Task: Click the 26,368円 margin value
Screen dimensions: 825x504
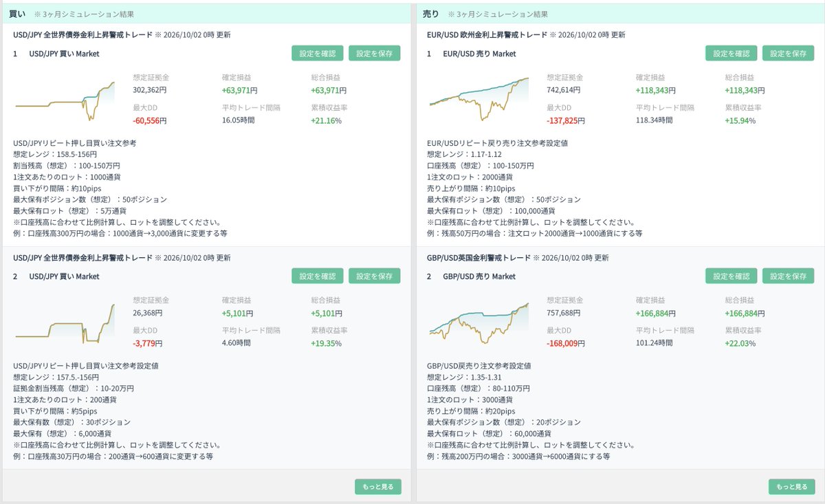Action: coord(148,313)
